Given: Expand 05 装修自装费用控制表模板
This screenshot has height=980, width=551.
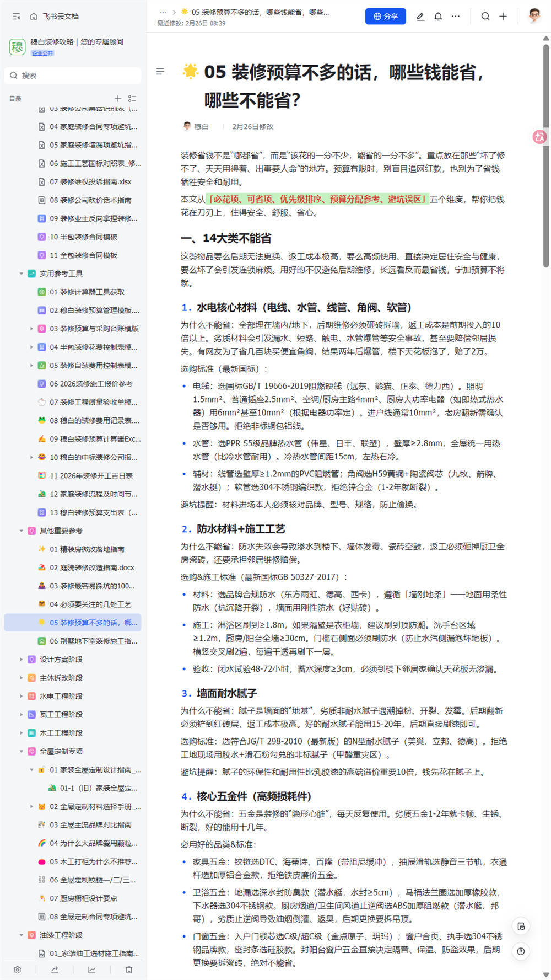Looking at the screenshot, I should pos(31,365).
